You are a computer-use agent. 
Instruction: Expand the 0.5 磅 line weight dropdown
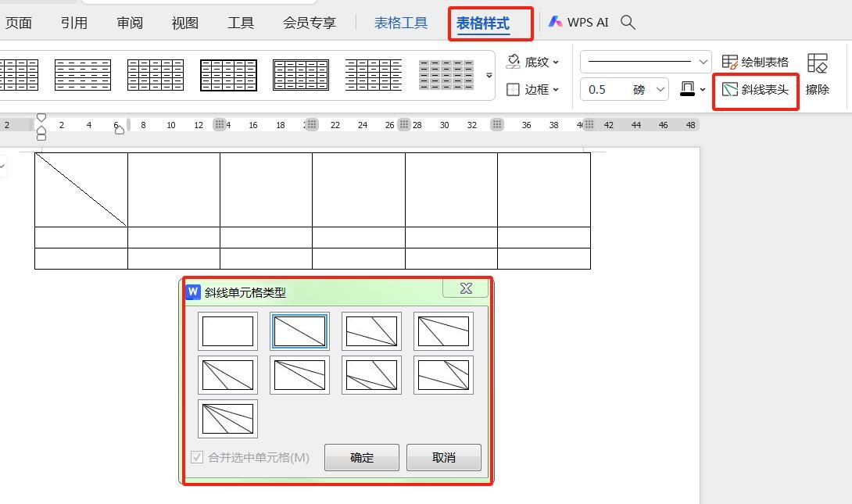tap(660, 90)
